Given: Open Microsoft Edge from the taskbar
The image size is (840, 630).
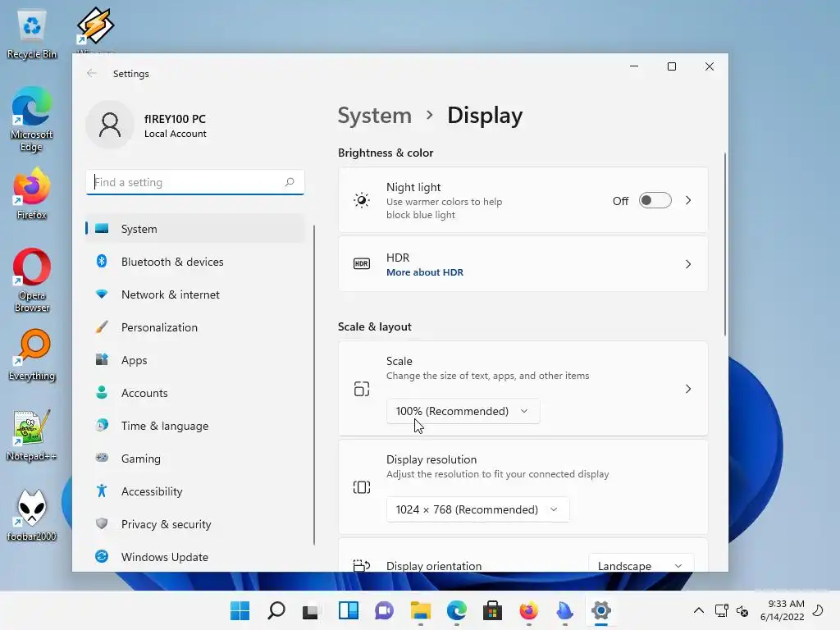Looking at the screenshot, I should pos(456,610).
